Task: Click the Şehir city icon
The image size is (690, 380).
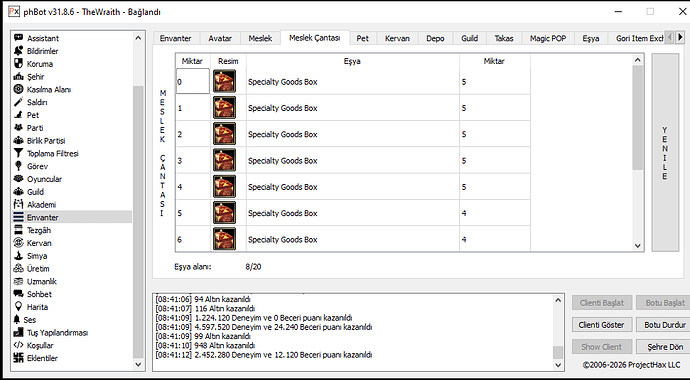Action: point(18,76)
